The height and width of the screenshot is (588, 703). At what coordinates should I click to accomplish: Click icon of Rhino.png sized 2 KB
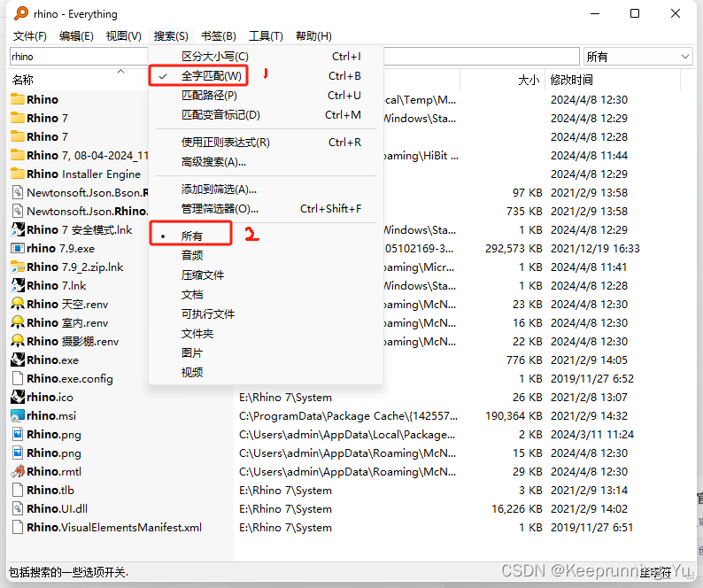[18, 434]
